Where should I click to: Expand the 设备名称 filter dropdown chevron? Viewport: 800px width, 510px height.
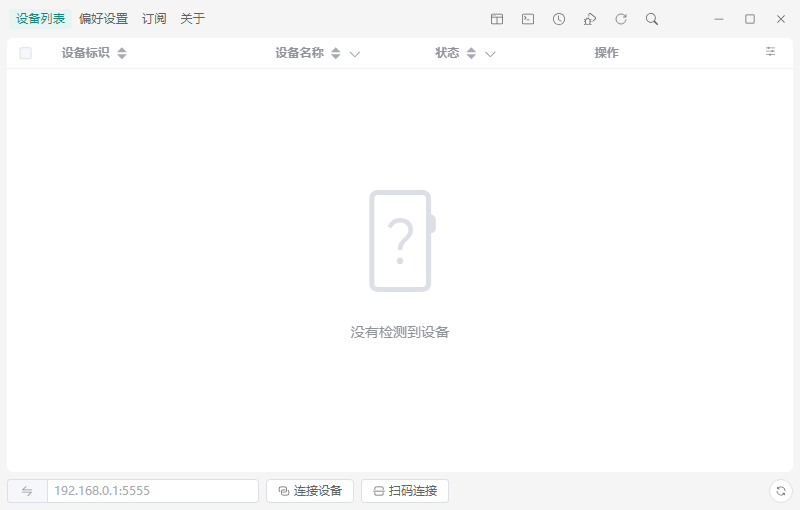355,54
